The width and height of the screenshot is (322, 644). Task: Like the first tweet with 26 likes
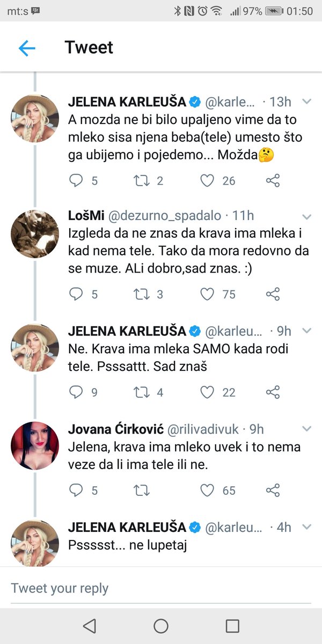(x=207, y=181)
